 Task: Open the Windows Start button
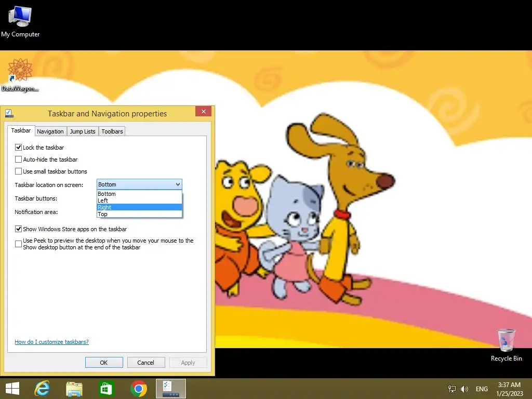click(12, 389)
